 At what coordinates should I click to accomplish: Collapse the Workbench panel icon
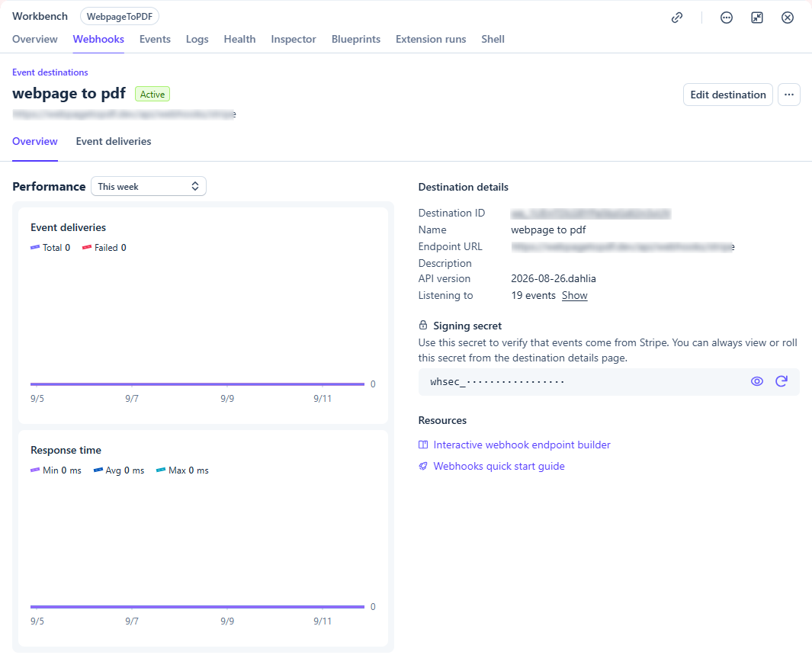[757, 18]
